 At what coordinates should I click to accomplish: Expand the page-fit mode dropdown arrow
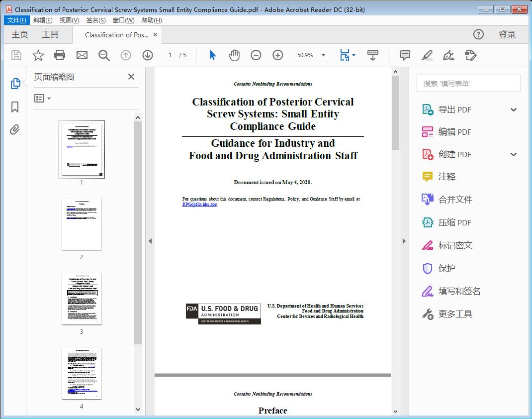tap(354, 55)
